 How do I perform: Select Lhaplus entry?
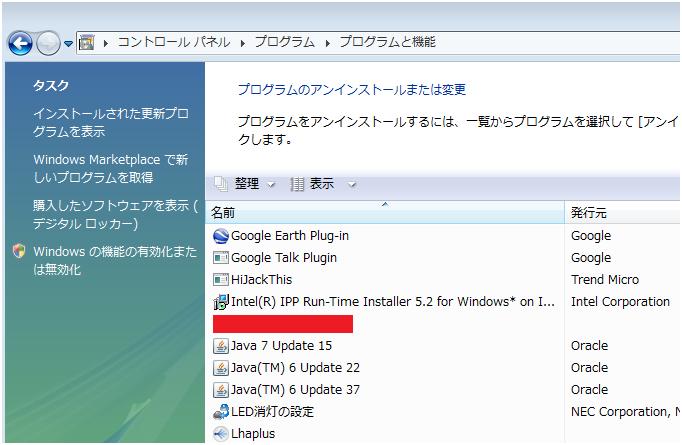point(253,434)
